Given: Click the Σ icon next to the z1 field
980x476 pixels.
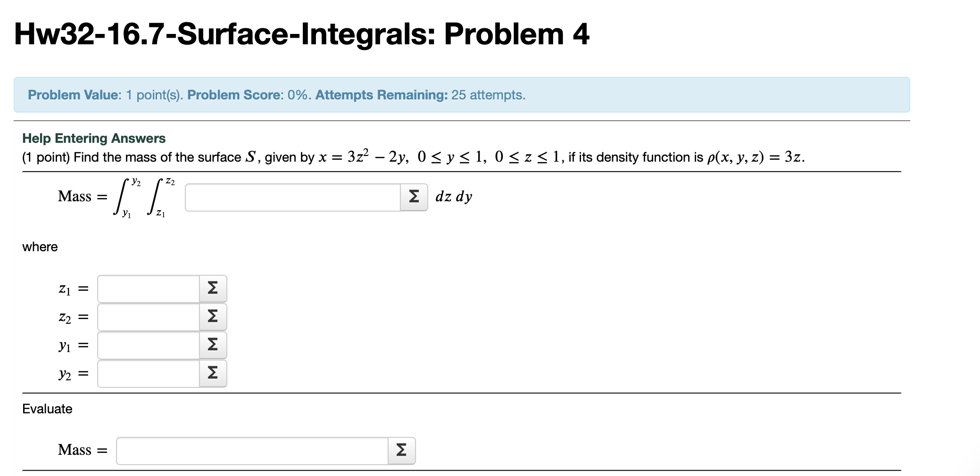Looking at the screenshot, I should coord(212,288).
